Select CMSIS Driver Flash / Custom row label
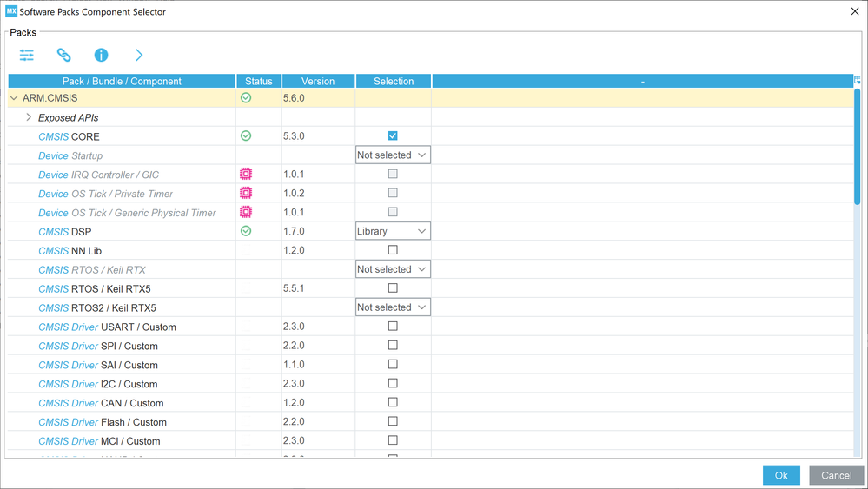 pyautogui.click(x=103, y=422)
